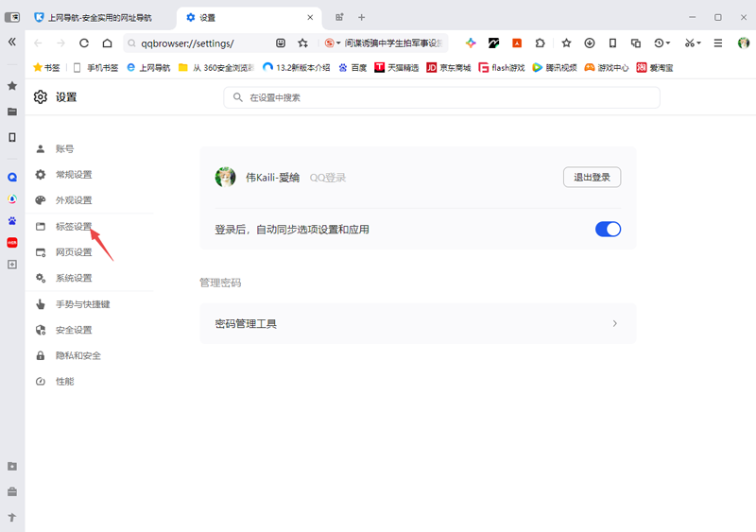Close the 设置 tab
Viewport: 756px width, 532px height.
coord(310,17)
